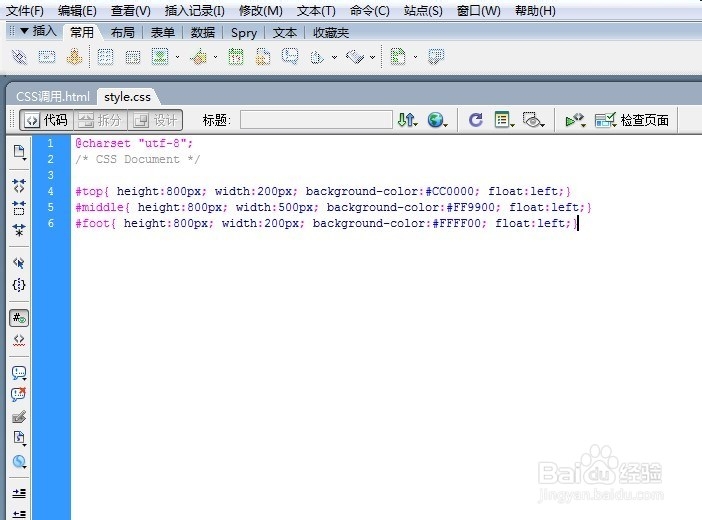Switch to 设计 (Design) view

(155, 120)
